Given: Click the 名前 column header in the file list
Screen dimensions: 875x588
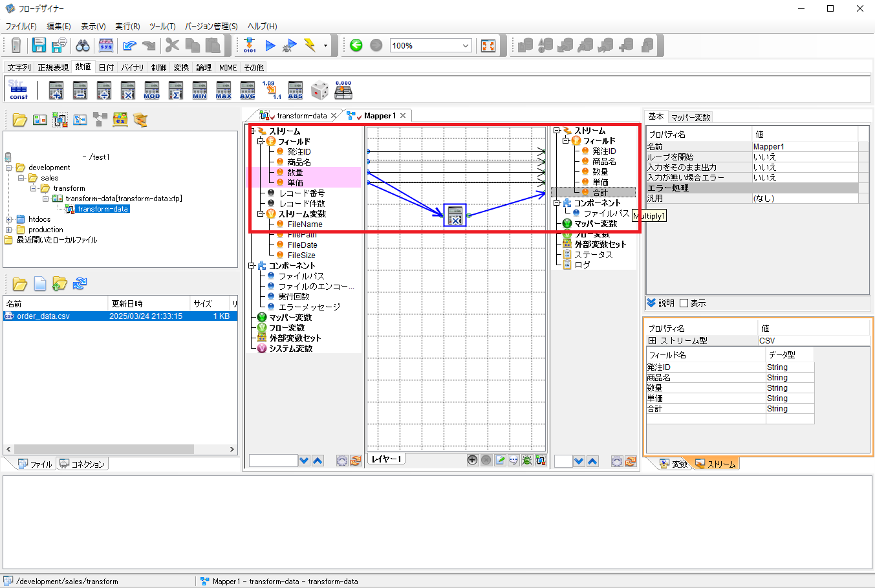Looking at the screenshot, I should (56, 303).
